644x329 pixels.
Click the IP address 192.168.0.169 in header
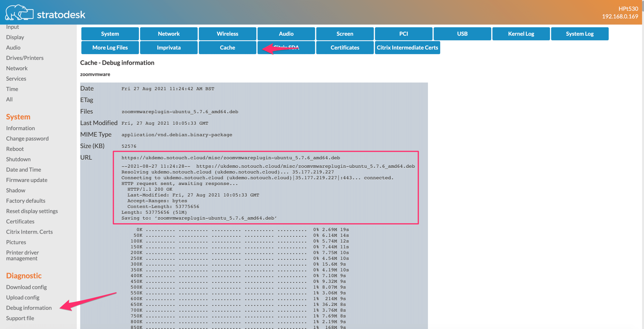[x=620, y=16]
